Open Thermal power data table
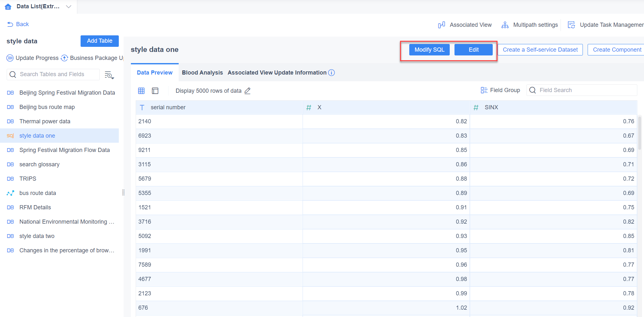 point(60,121)
